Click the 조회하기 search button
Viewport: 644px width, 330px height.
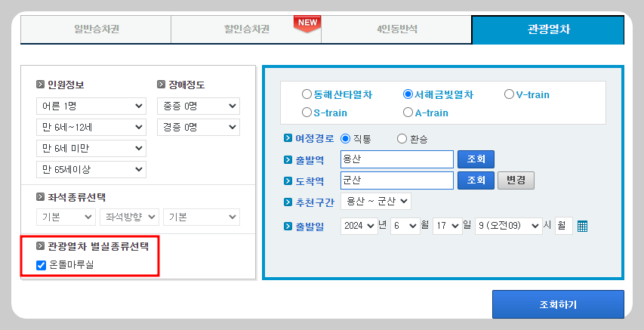point(558,304)
